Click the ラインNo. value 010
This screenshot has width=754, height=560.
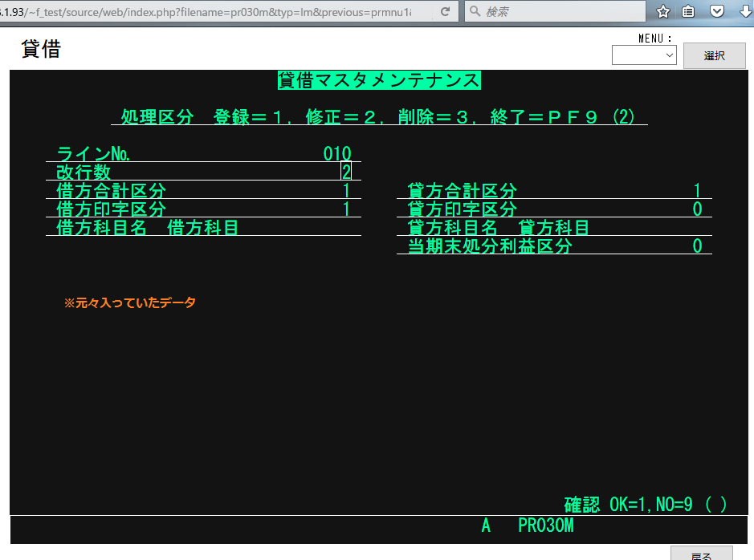[x=337, y=153]
